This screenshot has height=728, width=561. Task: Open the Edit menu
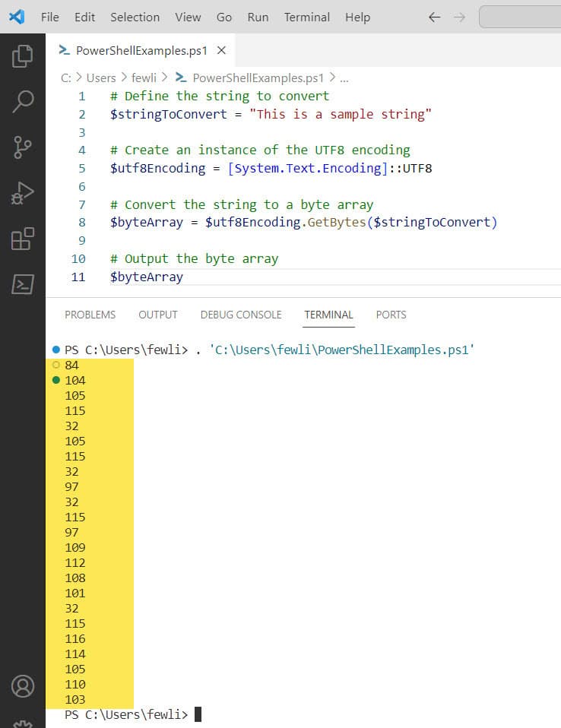(84, 17)
